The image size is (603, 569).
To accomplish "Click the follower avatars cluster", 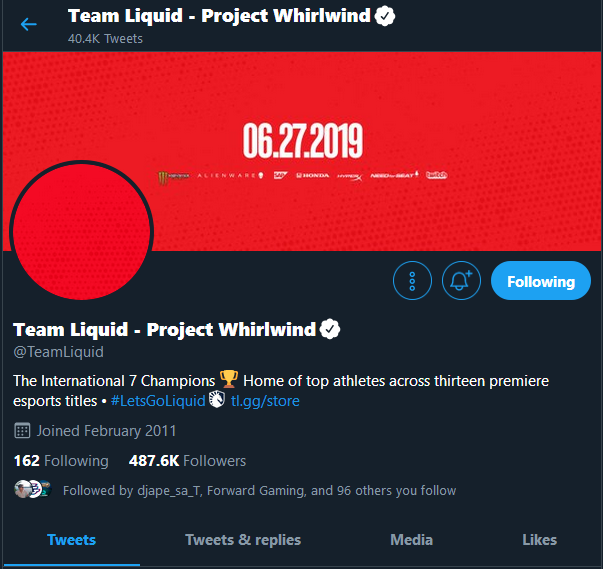I will pyautogui.click(x=33, y=489).
